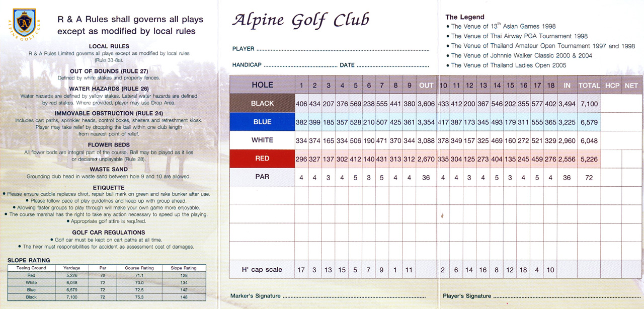The height and width of the screenshot is (309, 644).
Task: Click the H' cap scale row label
Action: pyautogui.click(x=262, y=270)
